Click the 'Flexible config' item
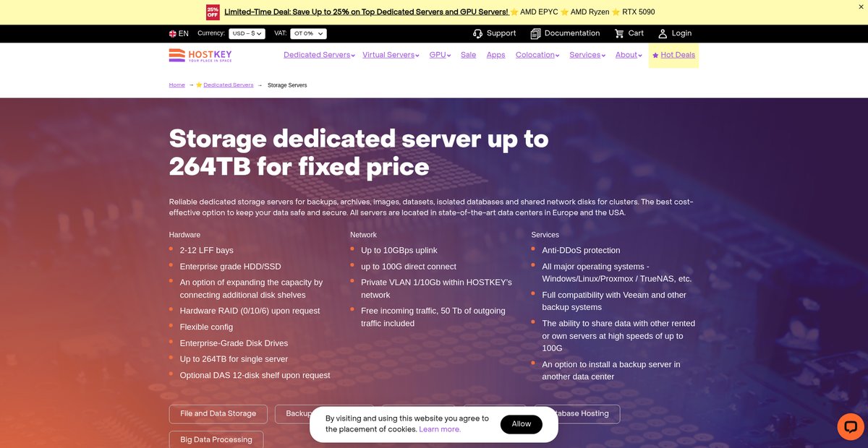868x448 pixels. [x=206, y=327]
